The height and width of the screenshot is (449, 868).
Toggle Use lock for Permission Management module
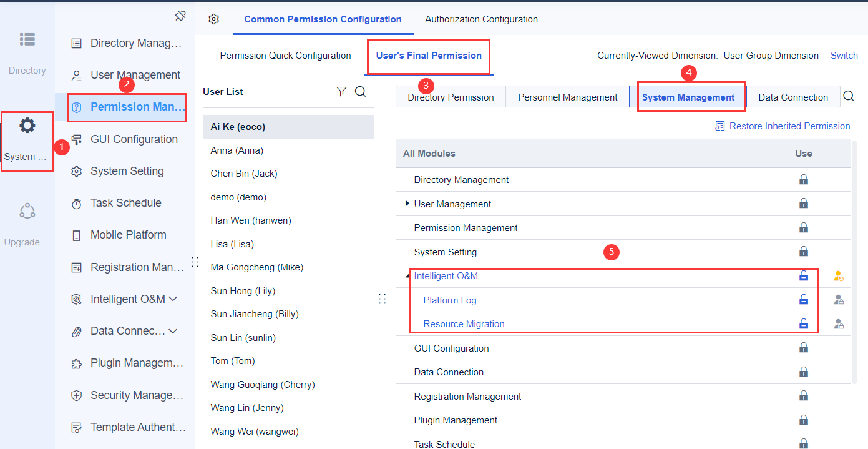point(804,227)
